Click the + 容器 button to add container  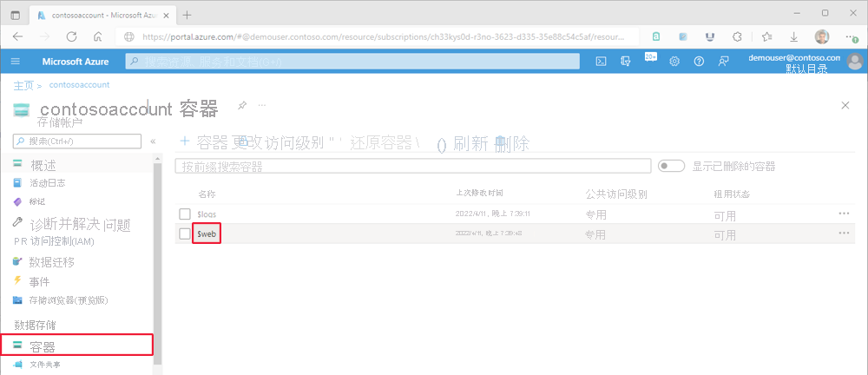click(x=204, y=143)
